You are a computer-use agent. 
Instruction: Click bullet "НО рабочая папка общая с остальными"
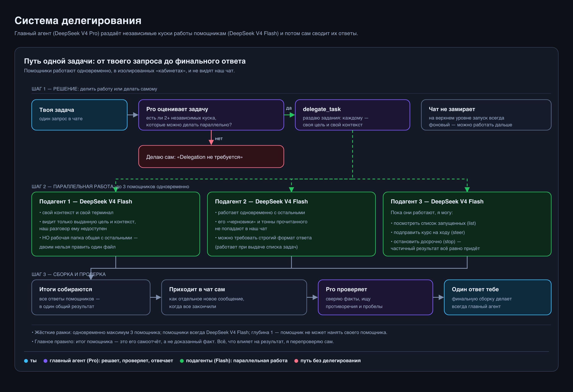tap(88, 238)
